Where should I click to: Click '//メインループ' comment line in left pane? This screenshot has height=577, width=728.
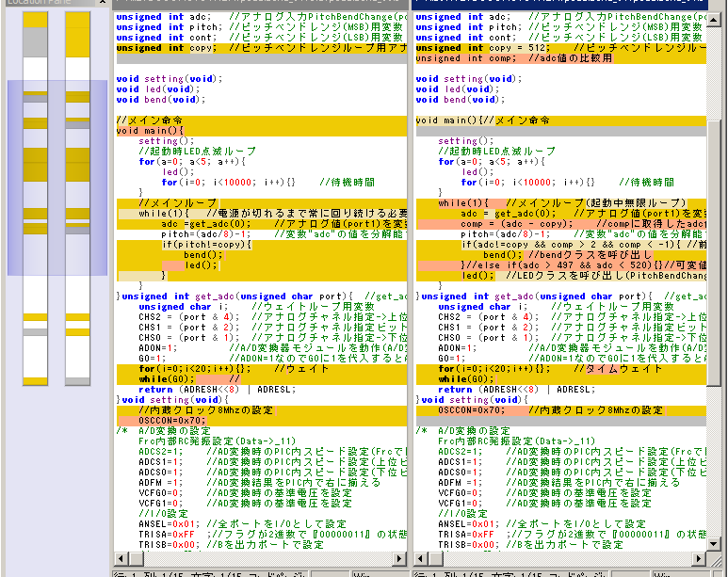(x=262, y=203)
